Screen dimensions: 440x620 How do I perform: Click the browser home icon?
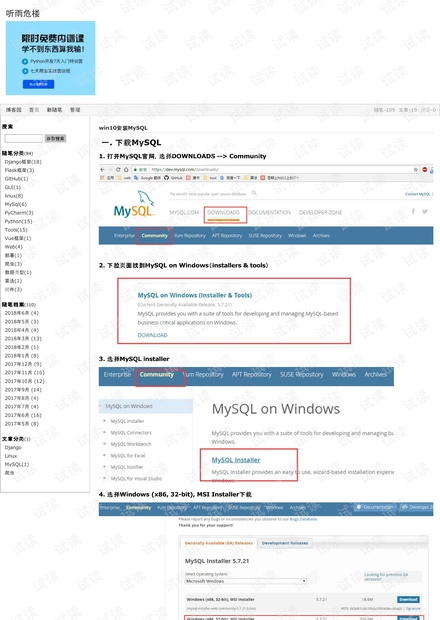point(126,169)
